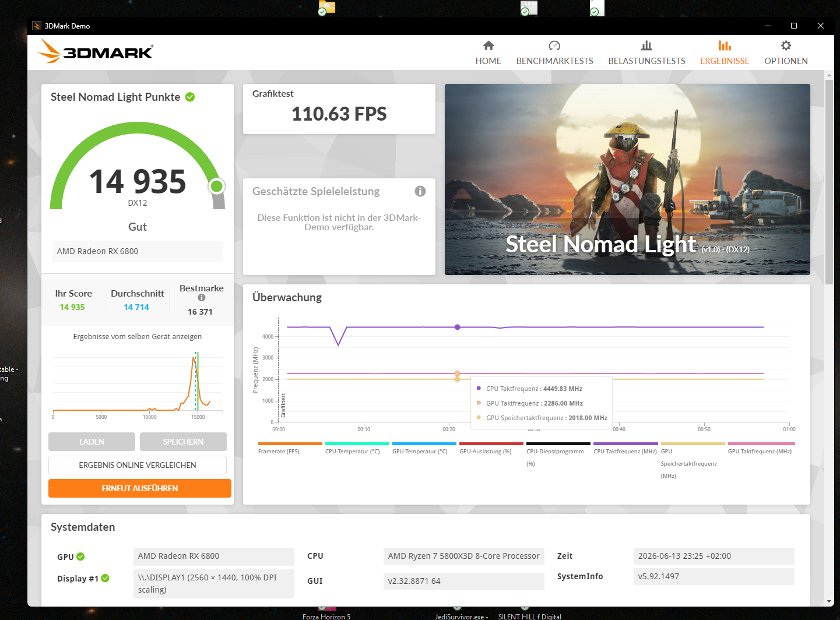Click the LADEN button
Viewport: 840px width, 620px height.
click(92, 442)
